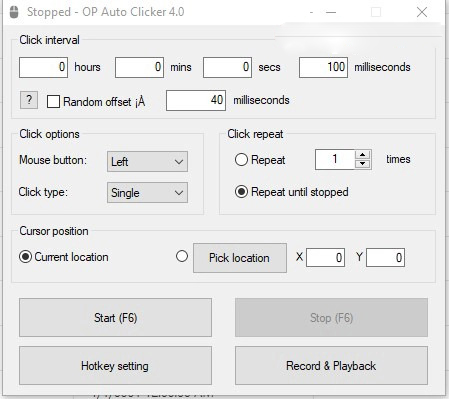Image resolution: width=449 pixels, height=399 pixels.
Task: Focus the hours input field
Action: click(44, 67)
